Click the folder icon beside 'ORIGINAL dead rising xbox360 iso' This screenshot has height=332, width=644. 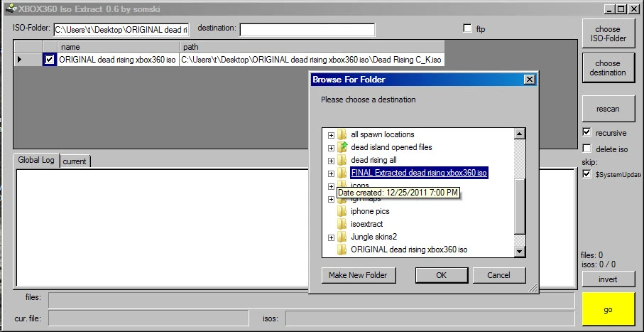[x=342, y=250]
